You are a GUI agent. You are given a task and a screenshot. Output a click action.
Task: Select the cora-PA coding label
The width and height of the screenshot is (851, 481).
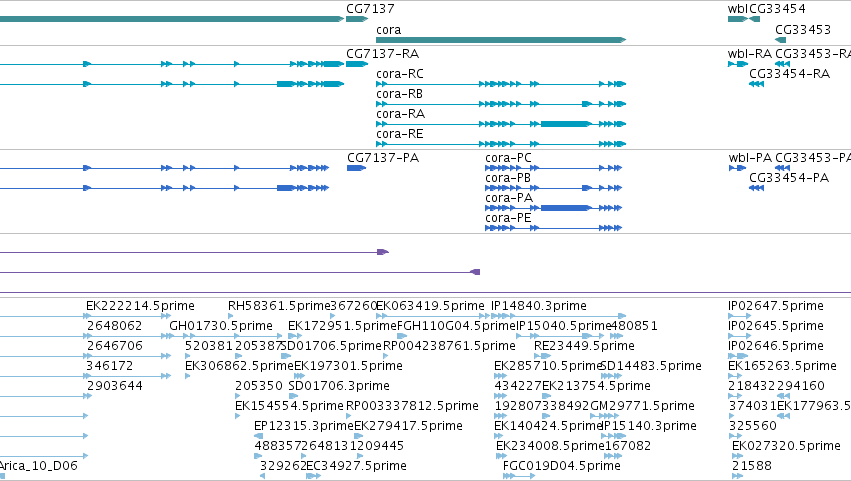point(509,198)
